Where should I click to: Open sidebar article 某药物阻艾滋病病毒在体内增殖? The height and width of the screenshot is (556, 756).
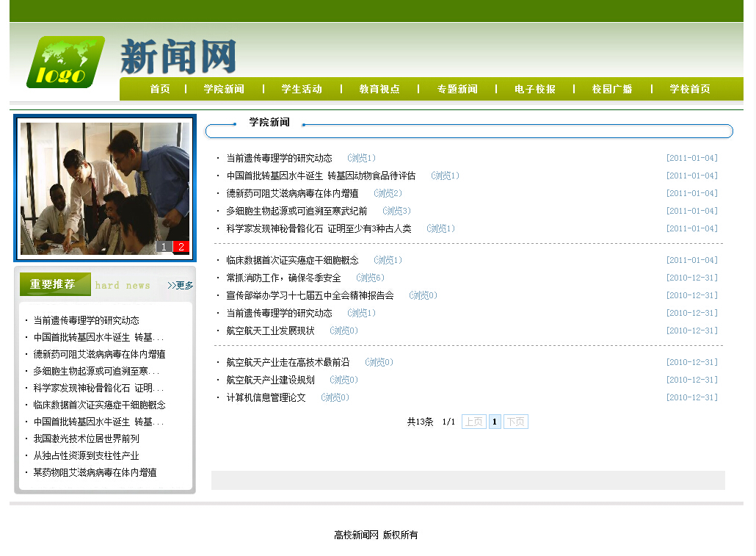(x=95, y=472)
